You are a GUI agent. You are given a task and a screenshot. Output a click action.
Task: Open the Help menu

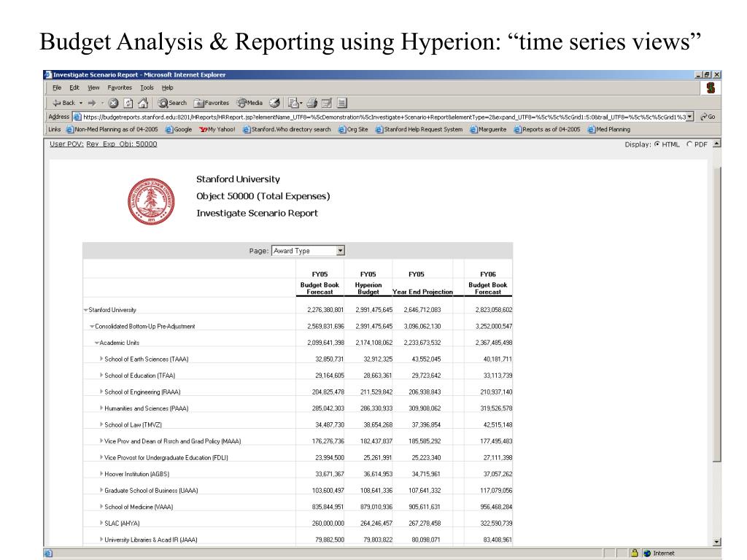tap(167, 87)
